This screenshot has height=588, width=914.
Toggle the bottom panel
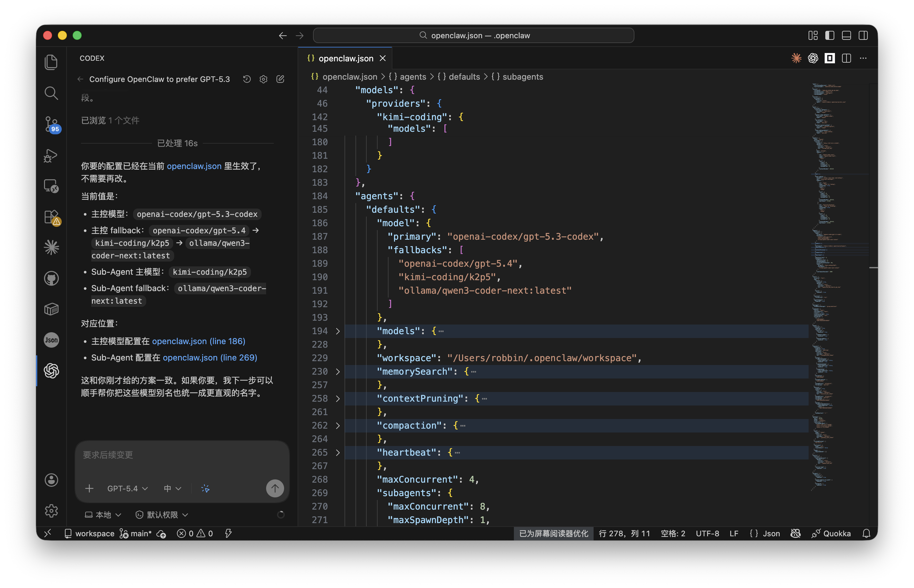[847, 36]
